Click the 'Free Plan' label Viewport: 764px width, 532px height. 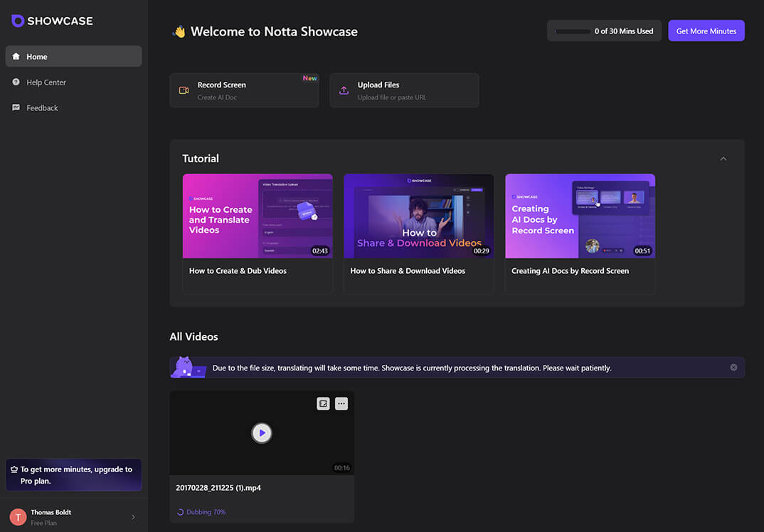click(x=44, y=523)
